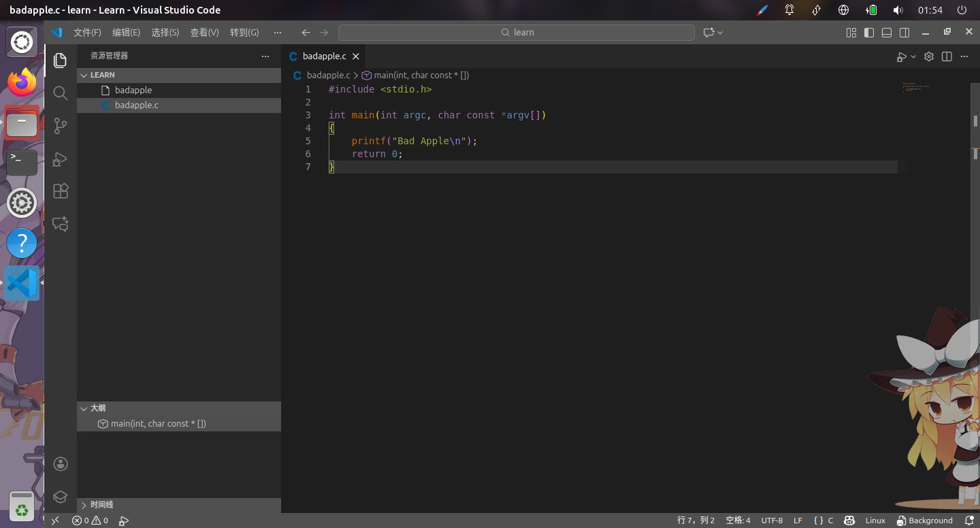Open the 查看(V) menu
This screenshot has width=980, height=528.
[x=204, y=32]
